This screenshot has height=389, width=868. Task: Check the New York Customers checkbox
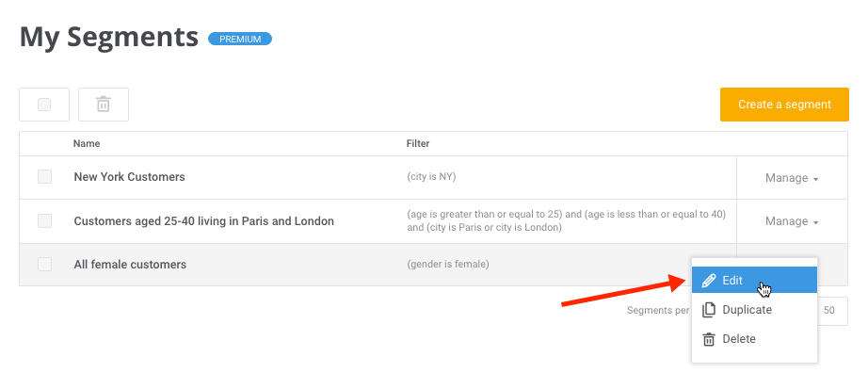(x=44, y=177)
